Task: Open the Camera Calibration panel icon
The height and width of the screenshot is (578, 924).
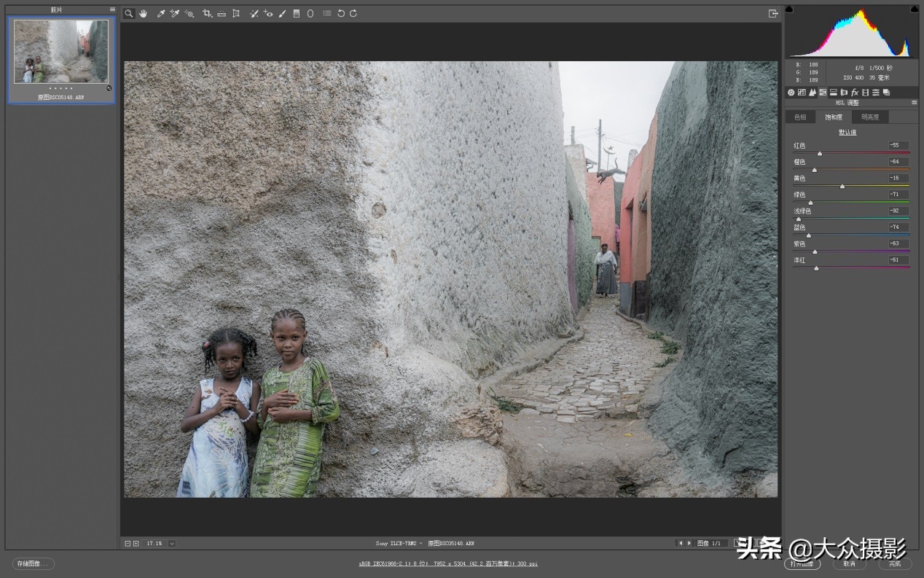Action: (x=866, y=93)
